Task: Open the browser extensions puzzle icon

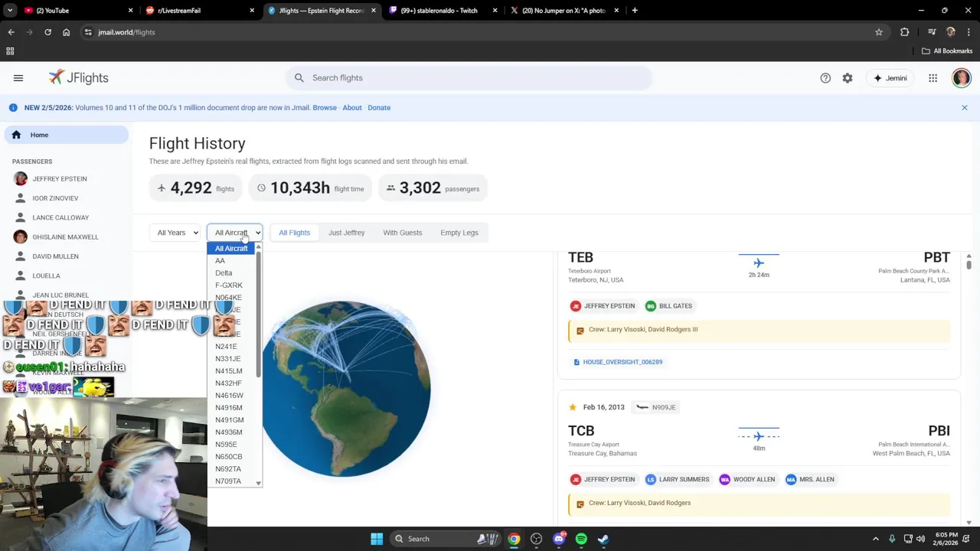Action: coord(905,32)
